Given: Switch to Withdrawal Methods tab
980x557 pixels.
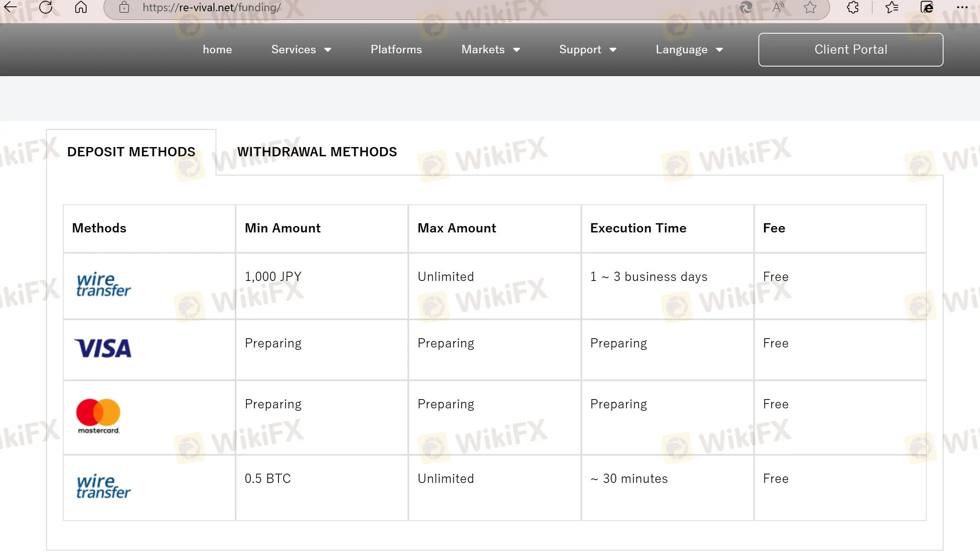Looking at the screenshot, I should tap(317, 152).
